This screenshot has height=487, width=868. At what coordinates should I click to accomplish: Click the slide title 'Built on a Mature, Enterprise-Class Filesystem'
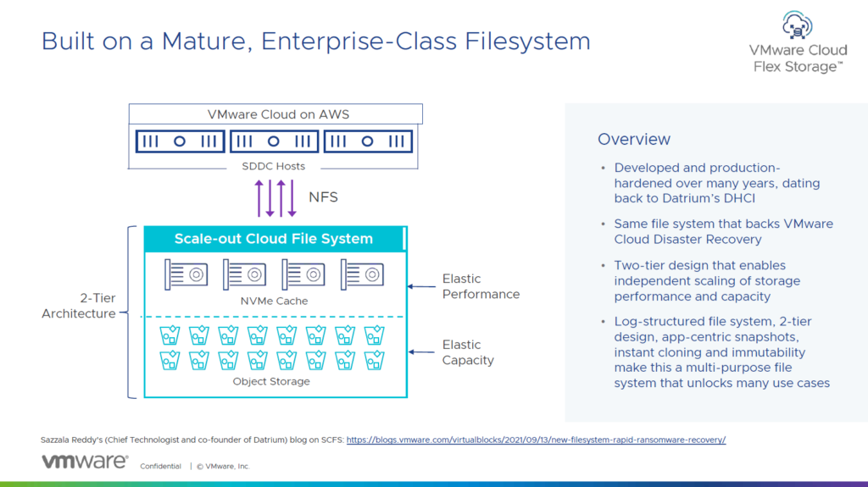tap(316, 42)
